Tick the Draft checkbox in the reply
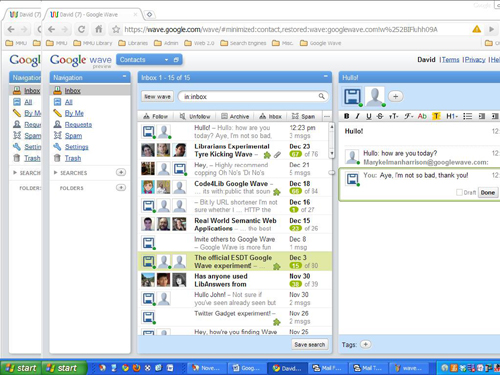This screenshot has width=500, height=375. click(x=459, y=192)
